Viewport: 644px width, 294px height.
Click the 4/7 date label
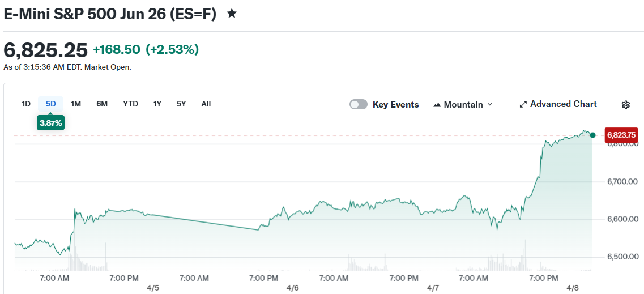tap(433, 288)
